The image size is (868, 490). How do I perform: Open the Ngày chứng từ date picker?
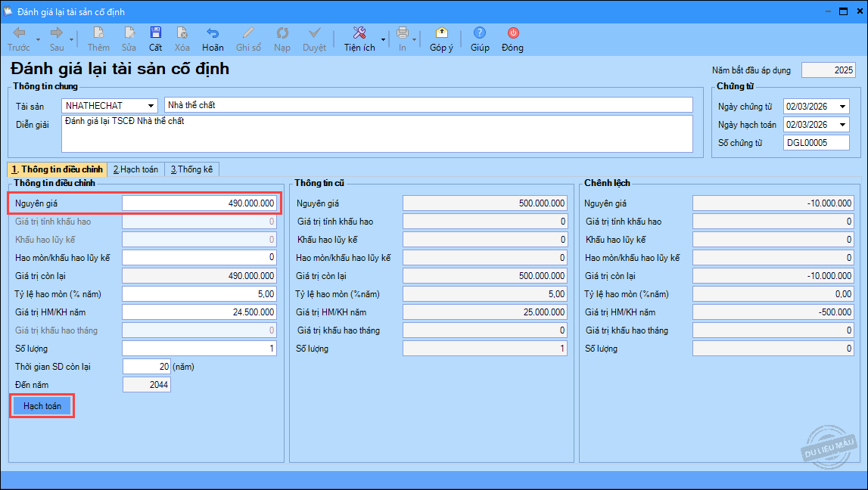click(842, 107)
